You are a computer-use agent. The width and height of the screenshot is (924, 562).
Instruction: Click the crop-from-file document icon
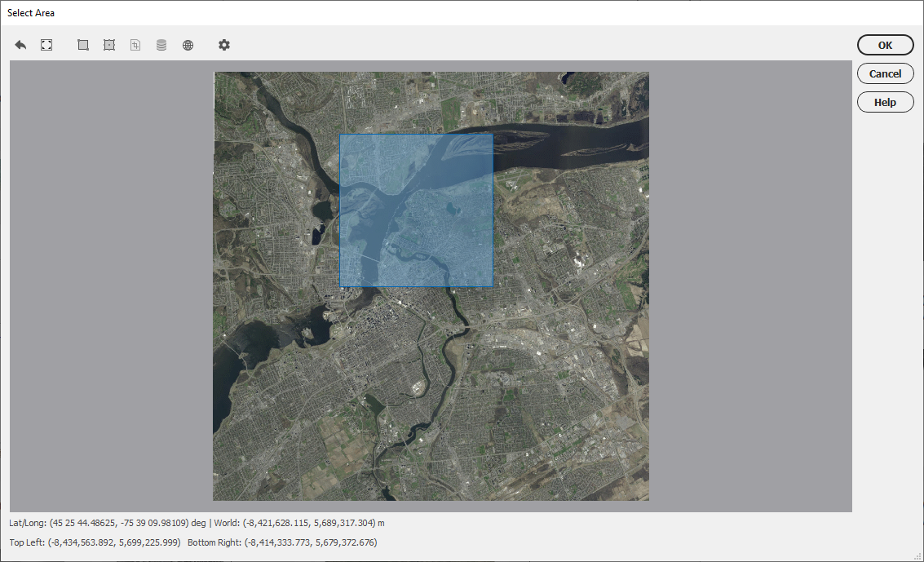(x=135, y=45)
